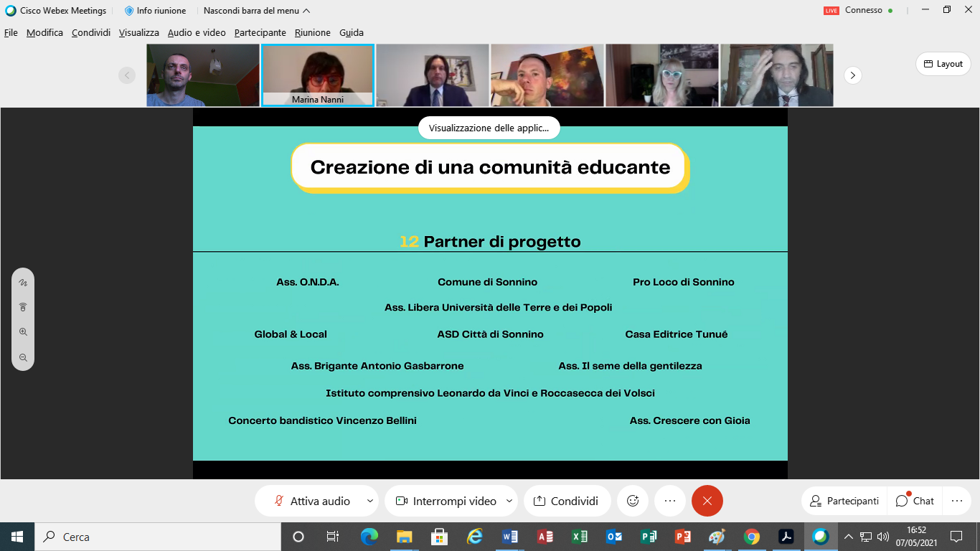This screenshot has height=551, width=980.
Task: Open panel options ellipsis beside Chat
Action: pyautogui.click(x=956, y=501)
